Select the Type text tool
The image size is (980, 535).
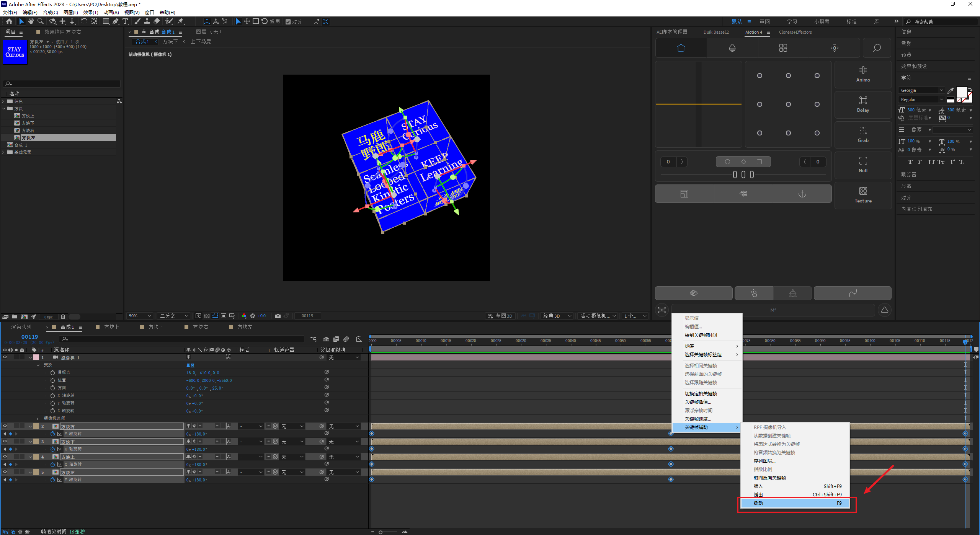point(125,21)
